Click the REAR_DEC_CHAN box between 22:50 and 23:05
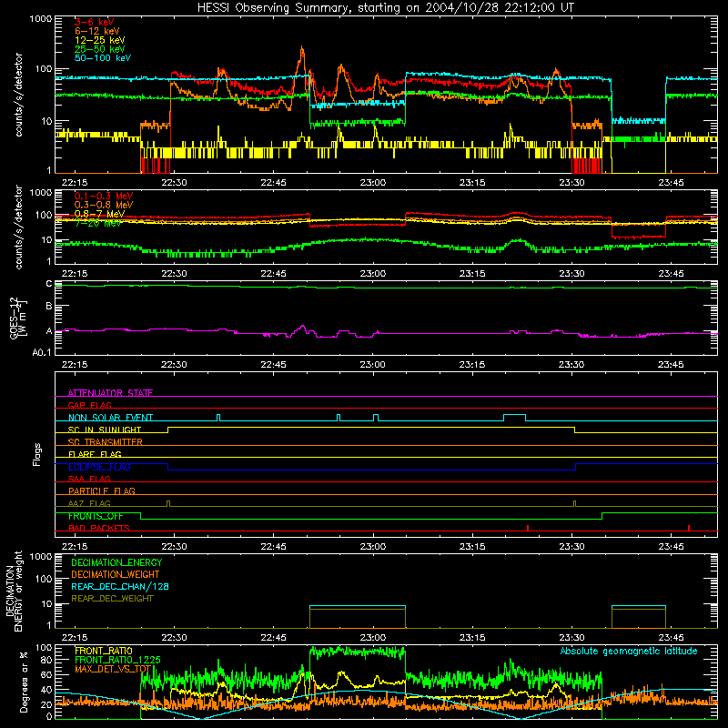This screenshot has width=728, height=728. click(x=358, y=617)
